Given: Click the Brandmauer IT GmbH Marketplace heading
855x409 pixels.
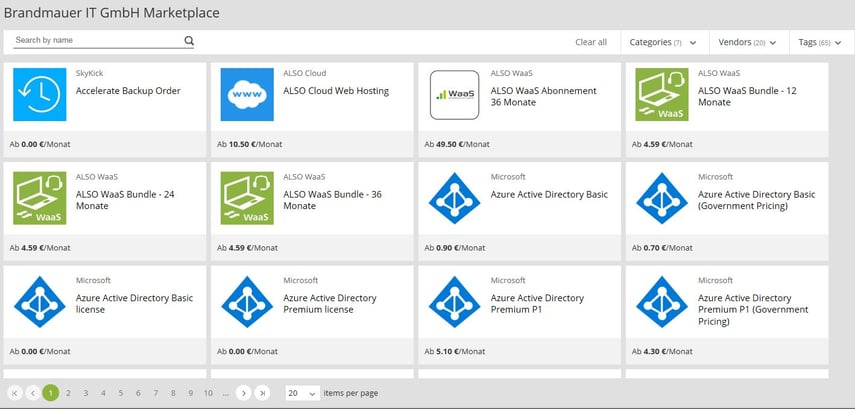Looking at the screenshot, I should coord(112,13).
